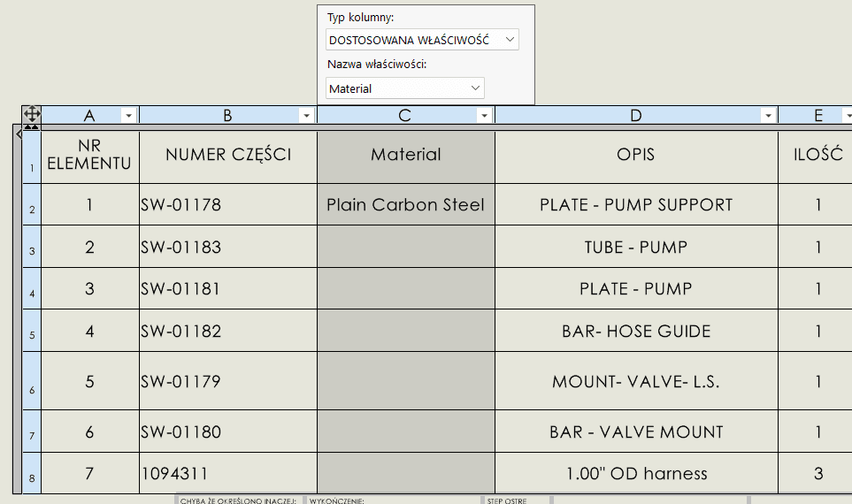Select the BAR- HOSE GUIDE description cell
This screenshot has width=852, height=504.
pos(636,332)
